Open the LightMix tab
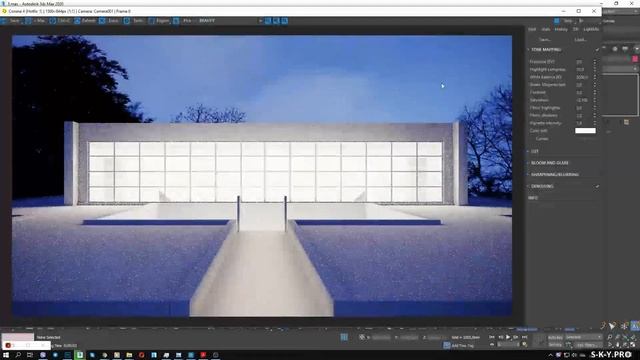The height and width of the screenshot is (360, 640). (x=591, y=29)
